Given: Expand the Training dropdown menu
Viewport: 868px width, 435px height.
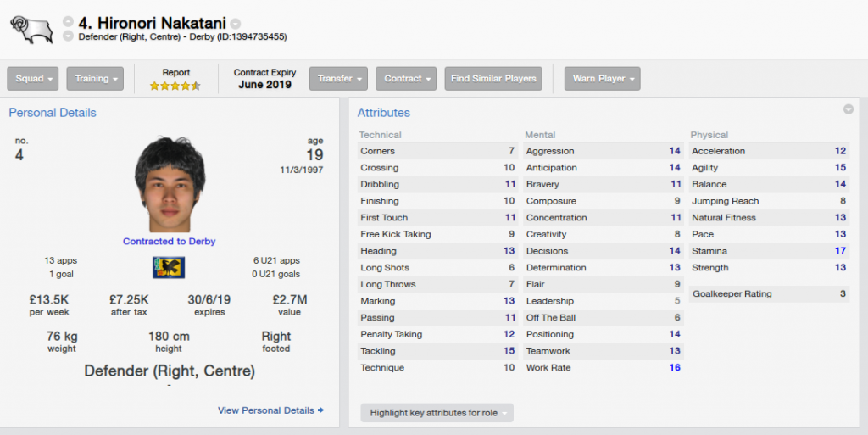Looking at the screenshot, I should point(95,79).
